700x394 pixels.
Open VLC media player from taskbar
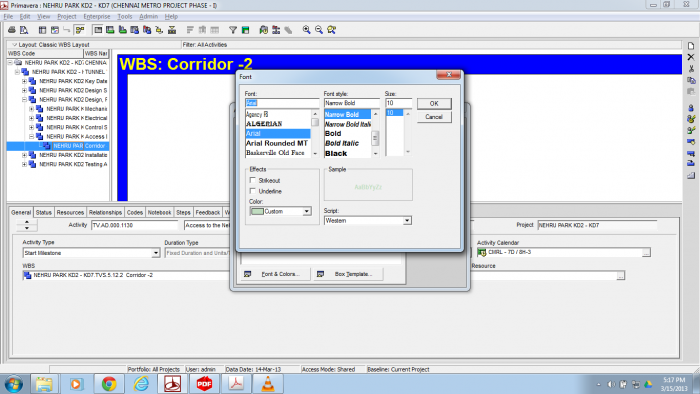point(268,384)
